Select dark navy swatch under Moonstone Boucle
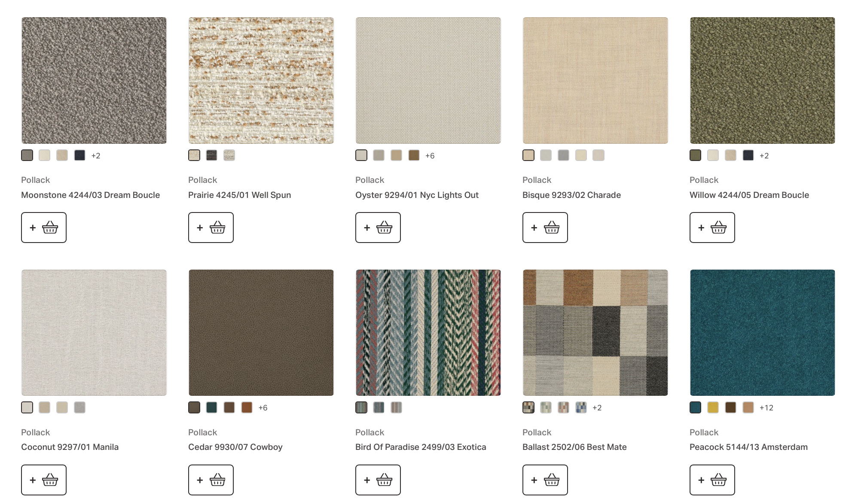This screenshot has width=855, height=504. pos(80,155)
